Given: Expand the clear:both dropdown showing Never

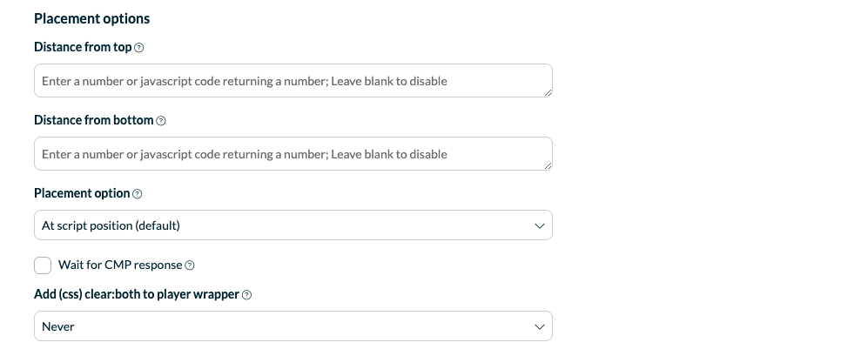Looking at the screenshot, I should [x=293, y=326].
